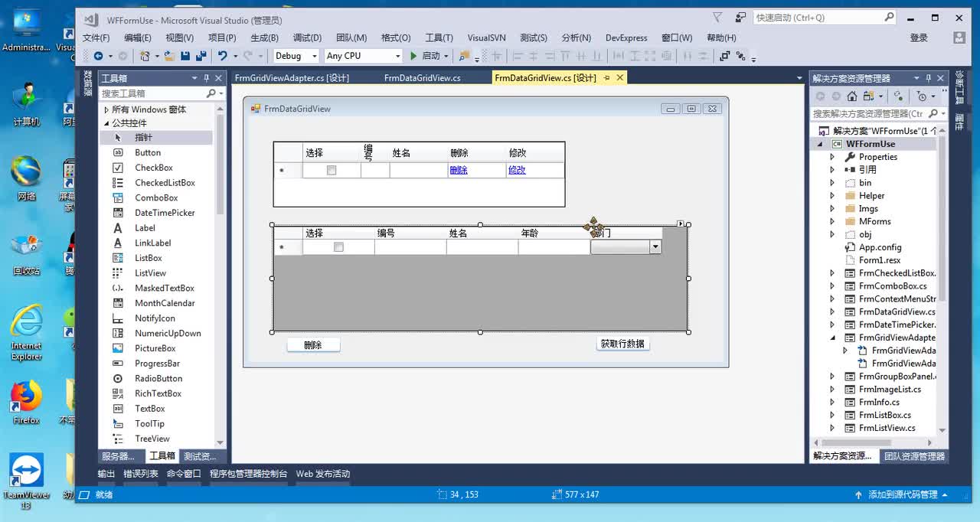This screenshot has width=980, height=522.
Task: Open the DevExpress menu
Action: (626, 38)
